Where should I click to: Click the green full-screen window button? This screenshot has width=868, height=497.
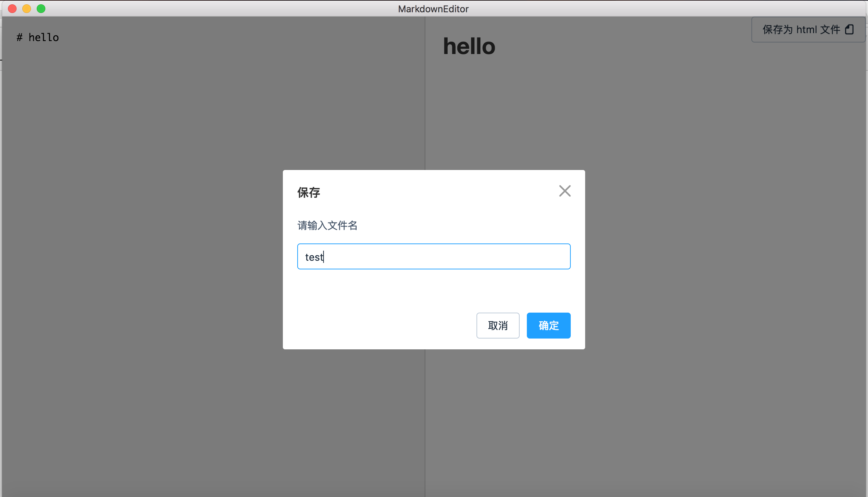tap(41, 9)
